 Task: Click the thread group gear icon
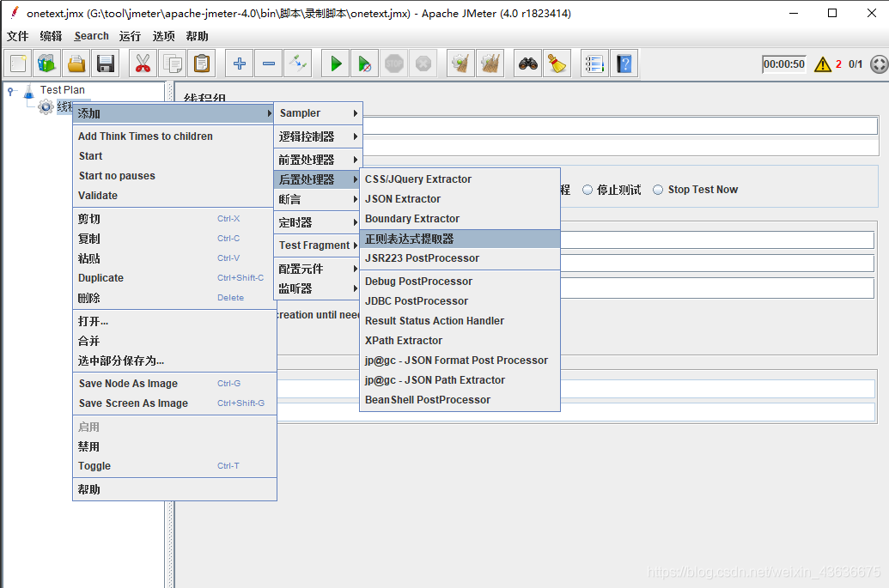(46, 106)
